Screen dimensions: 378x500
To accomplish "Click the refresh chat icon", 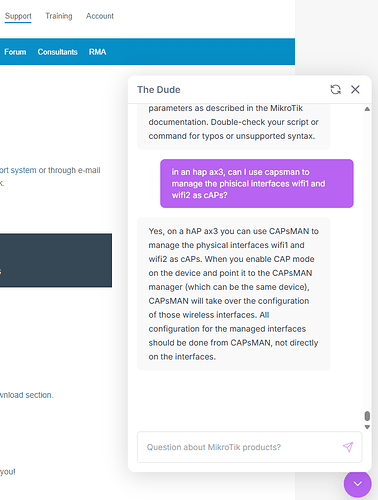I will click(335, 89).
